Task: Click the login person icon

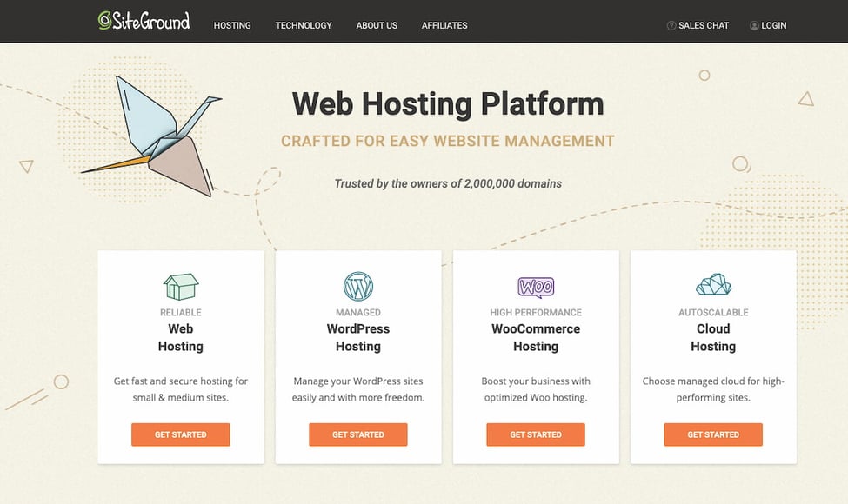Action: point(753,25)
